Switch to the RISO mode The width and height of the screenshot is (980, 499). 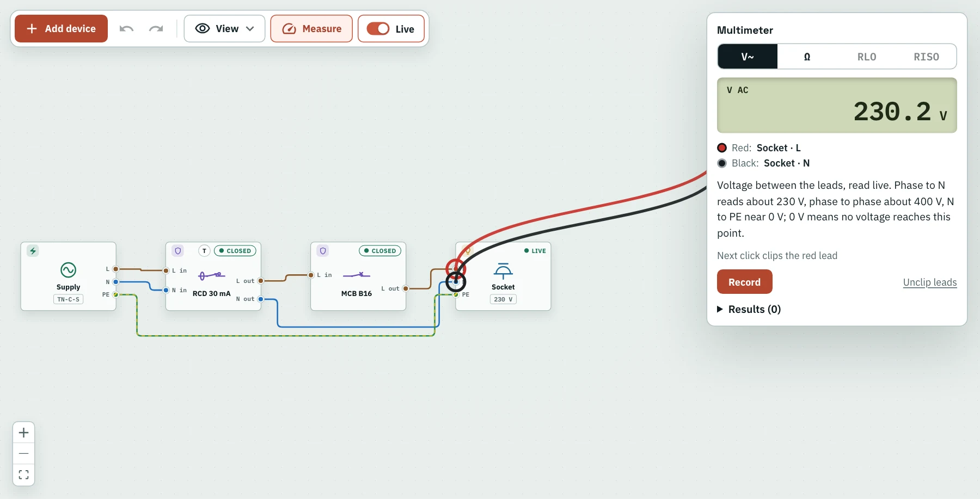(926, 57)
